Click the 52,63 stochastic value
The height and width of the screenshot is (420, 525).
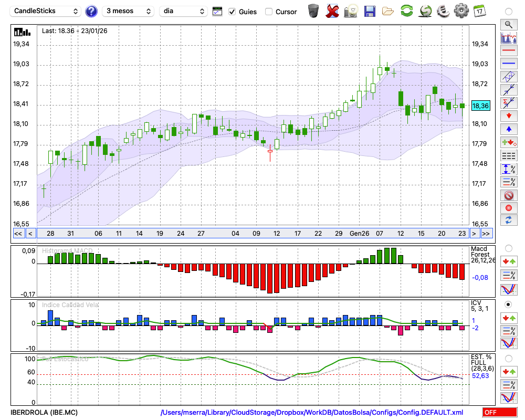pyautogui.click(x=480, y=376)
